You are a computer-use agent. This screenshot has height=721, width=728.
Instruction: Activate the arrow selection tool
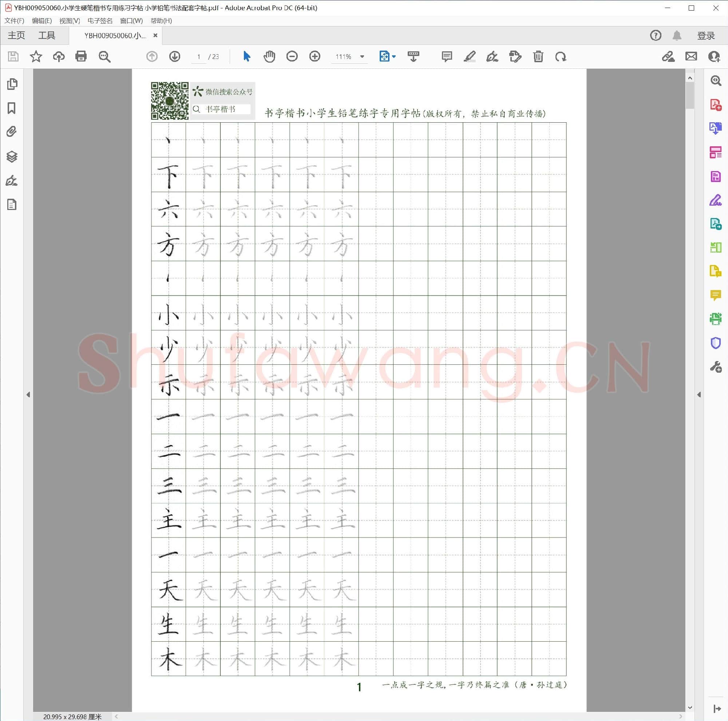pos(246,56)
